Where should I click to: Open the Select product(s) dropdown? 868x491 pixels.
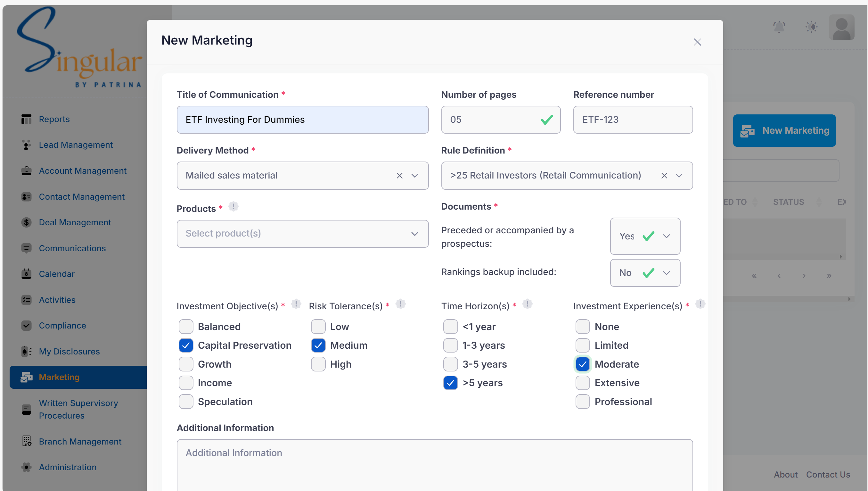303,234
